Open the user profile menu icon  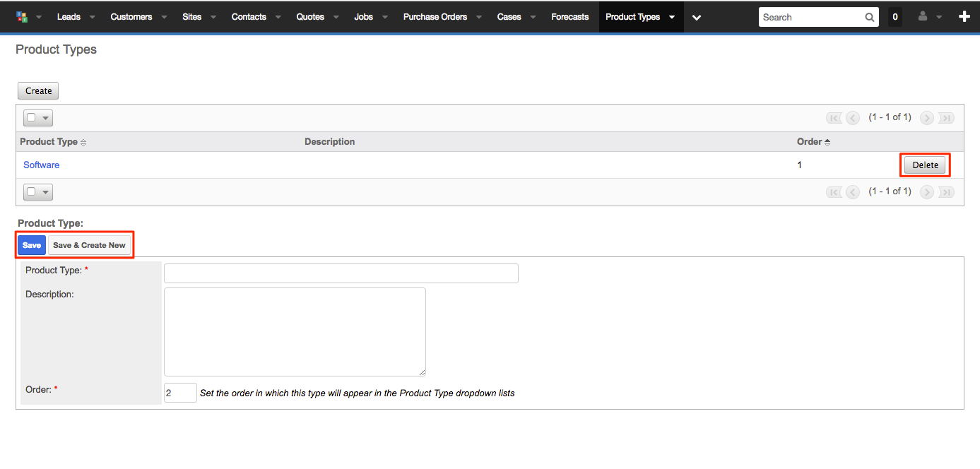(923, 17)
